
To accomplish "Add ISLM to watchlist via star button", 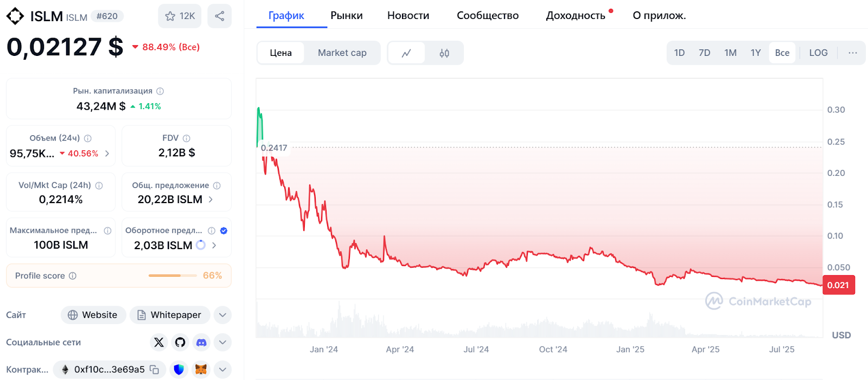I will pos(180,16).
